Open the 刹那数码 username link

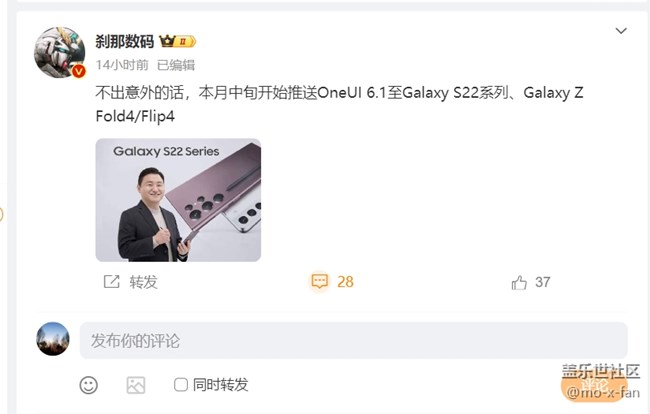pyautogui.click(x=125, y=41)
